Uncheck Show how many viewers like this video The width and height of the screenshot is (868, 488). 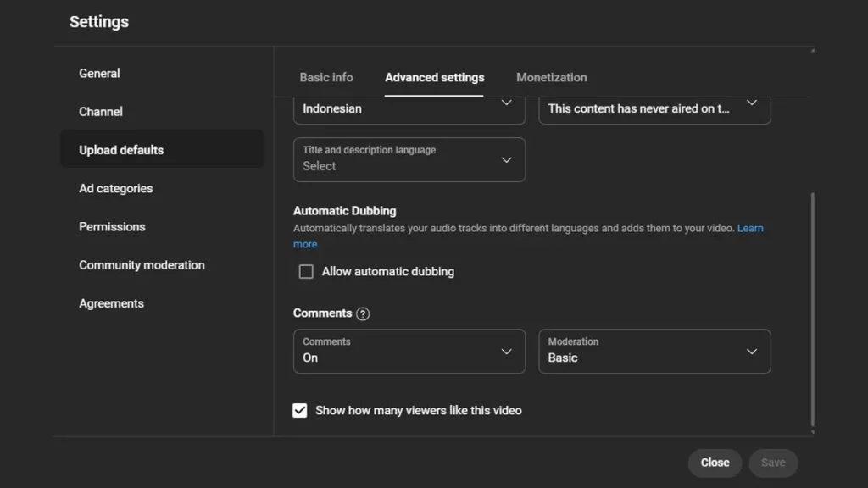[300, 410]
